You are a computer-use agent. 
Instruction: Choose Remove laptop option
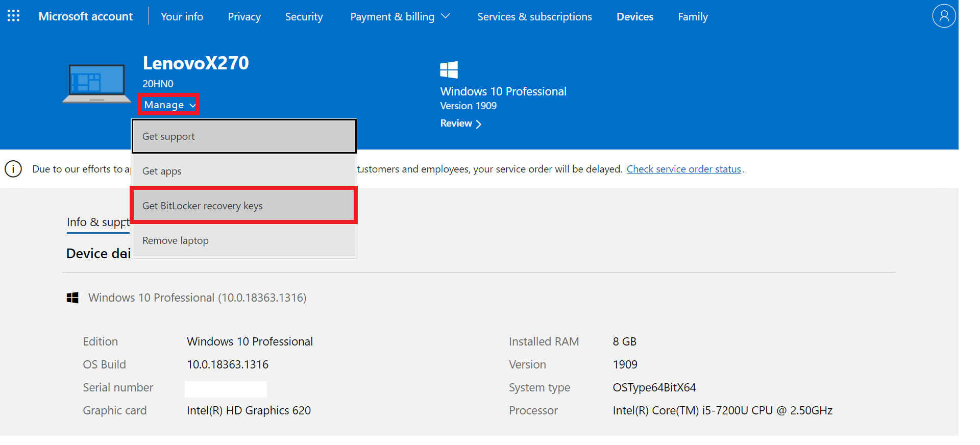pos(244,240)
